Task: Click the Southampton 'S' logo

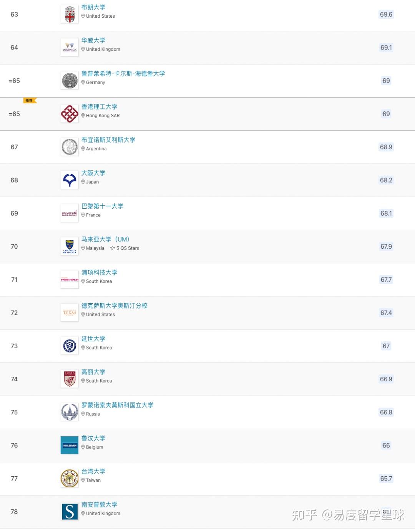Action: click(70, 512)
